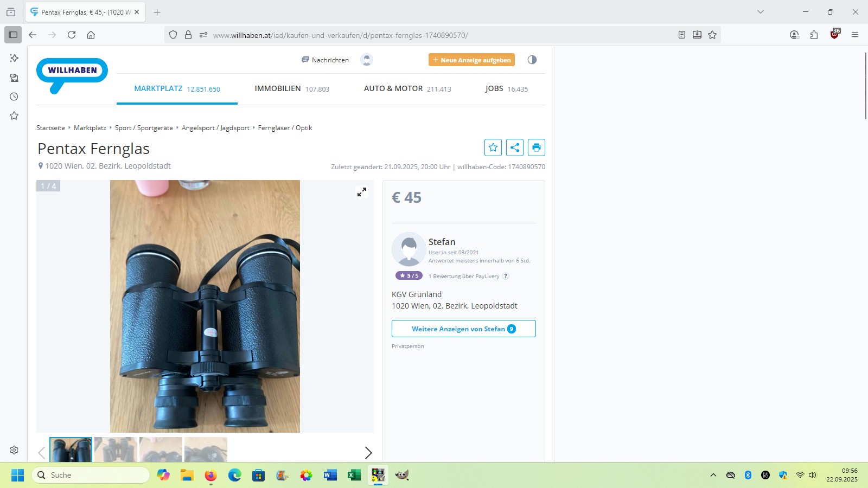
Task: Click the Willhaben logo
Action: [72, 74]
